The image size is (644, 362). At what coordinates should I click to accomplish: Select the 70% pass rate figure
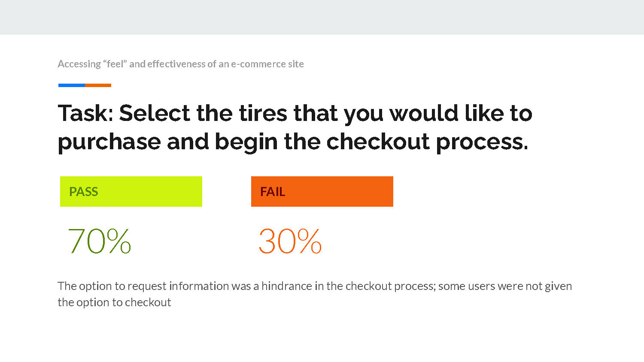[x=99, y=241]
